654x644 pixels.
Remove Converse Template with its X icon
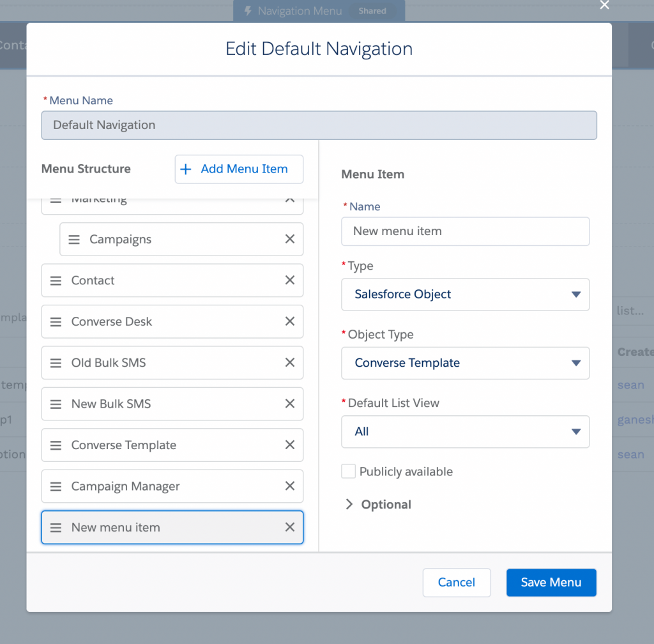[289, 445]
